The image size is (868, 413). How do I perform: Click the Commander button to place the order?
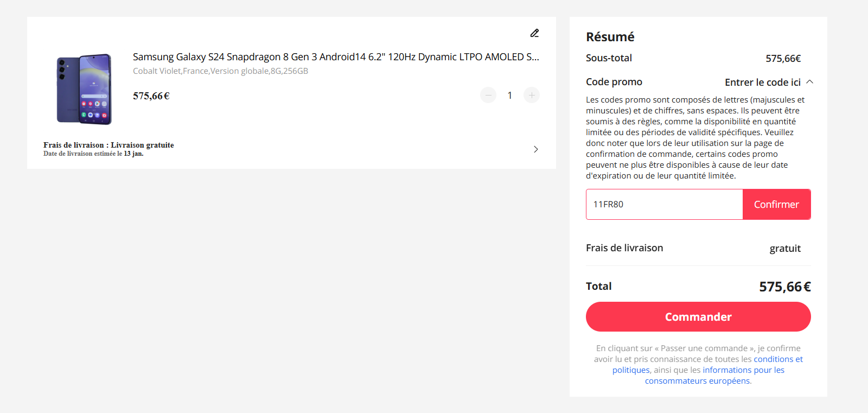[x=698, y=316]
